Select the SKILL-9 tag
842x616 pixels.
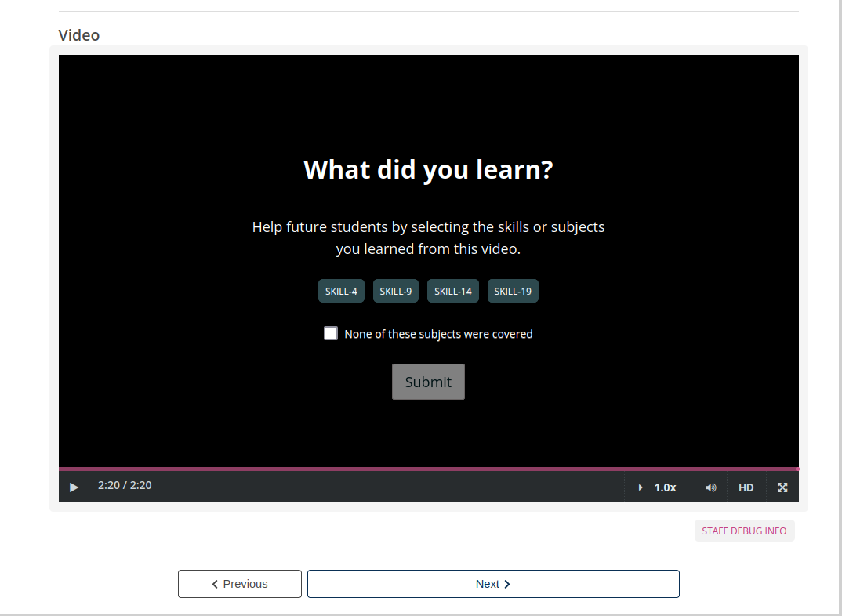click(x=395, y=291)
